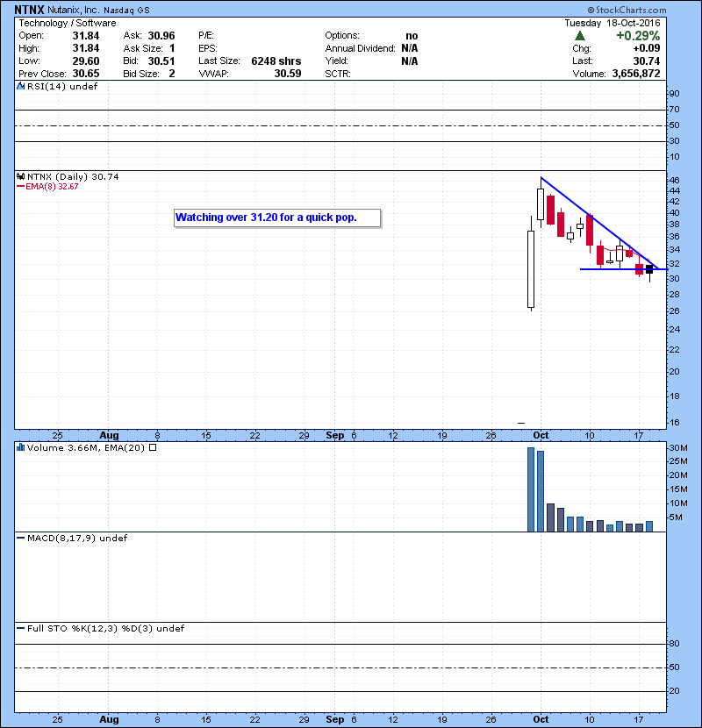Viewport: 702px width, 728px height.
Task: Click the Bid value 30.51
Action: 161,61
